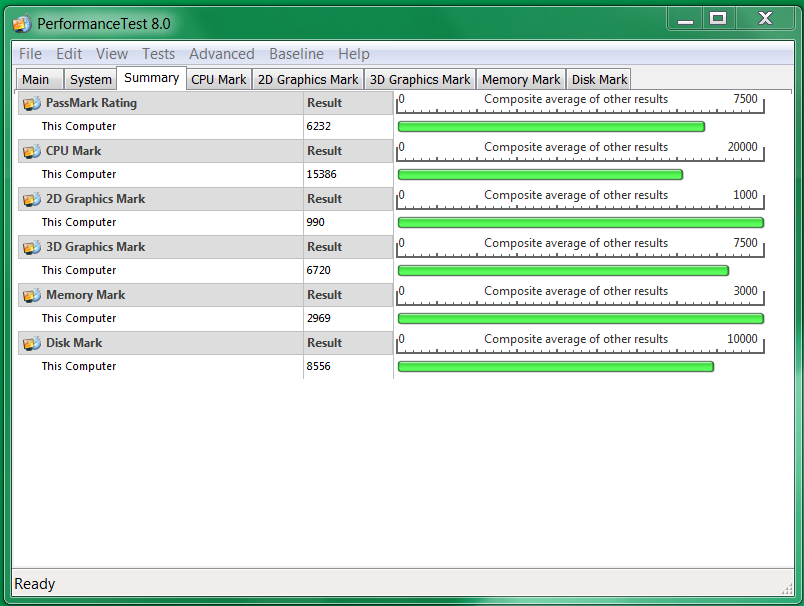Image resolution: width=804 pixels, height=606 pixels.
Task: Click the Ready status bar text
Action: pos(34,584)
